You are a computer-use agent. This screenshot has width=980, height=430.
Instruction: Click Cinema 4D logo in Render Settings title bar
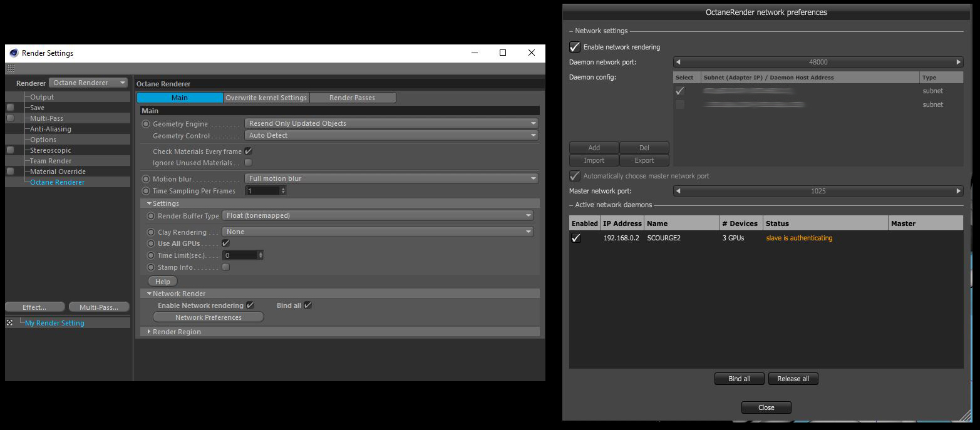click(x=14, y=53)
